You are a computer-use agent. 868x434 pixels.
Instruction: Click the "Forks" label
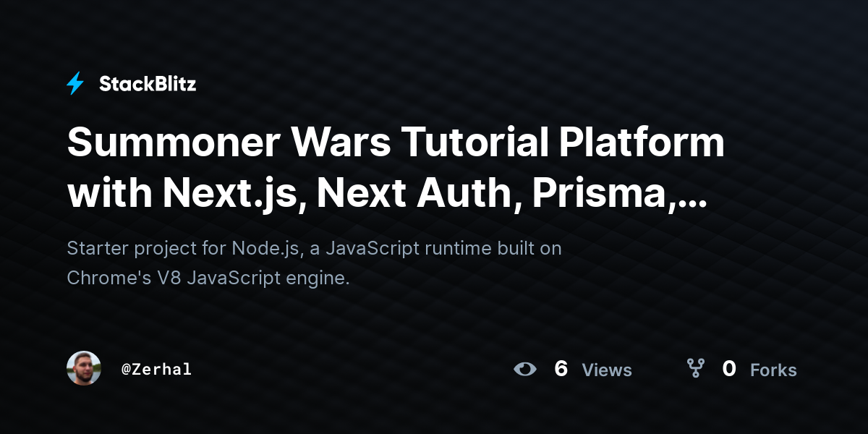click(x=773, y=370)
